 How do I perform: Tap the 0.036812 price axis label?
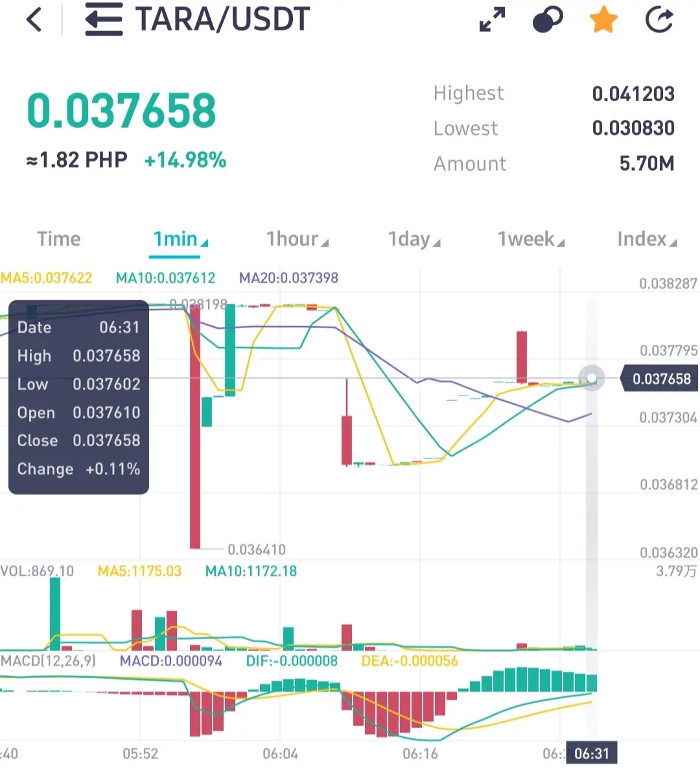(668, 484)
